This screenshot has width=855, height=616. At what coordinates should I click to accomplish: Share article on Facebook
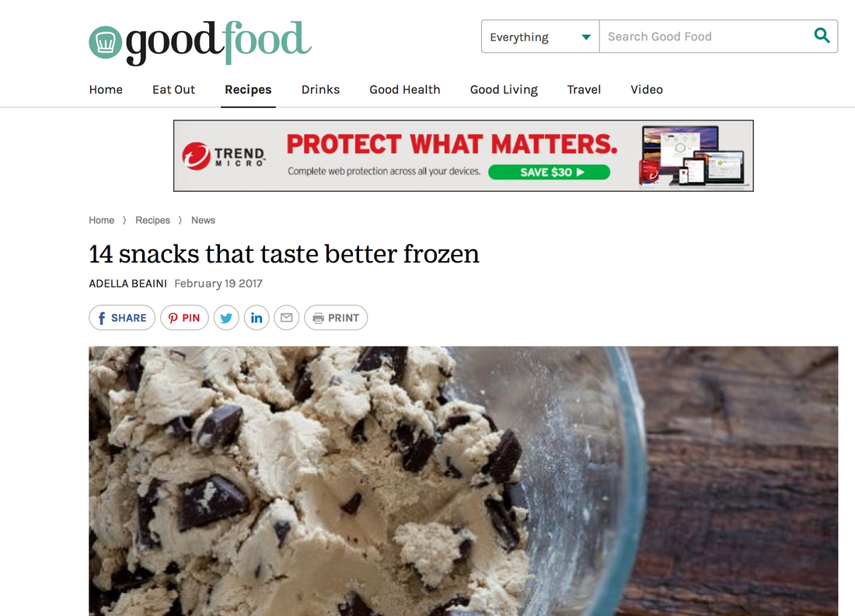coord(122,318)
